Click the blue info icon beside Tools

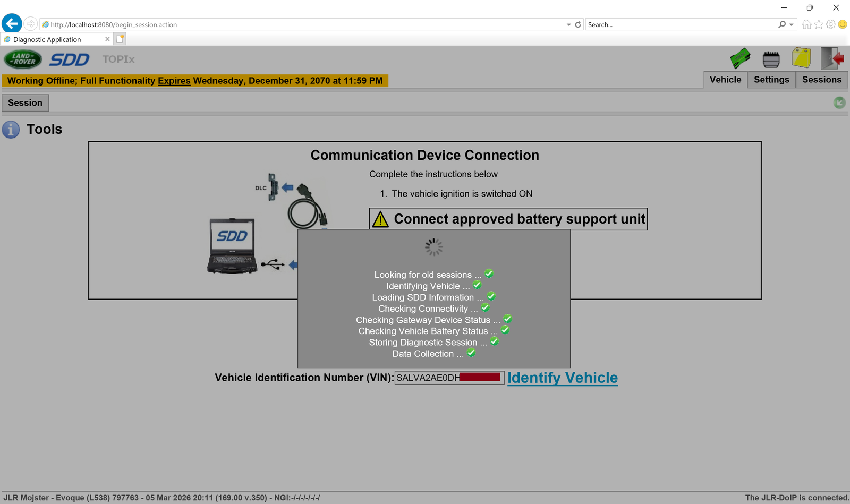(x=11, y=130)
